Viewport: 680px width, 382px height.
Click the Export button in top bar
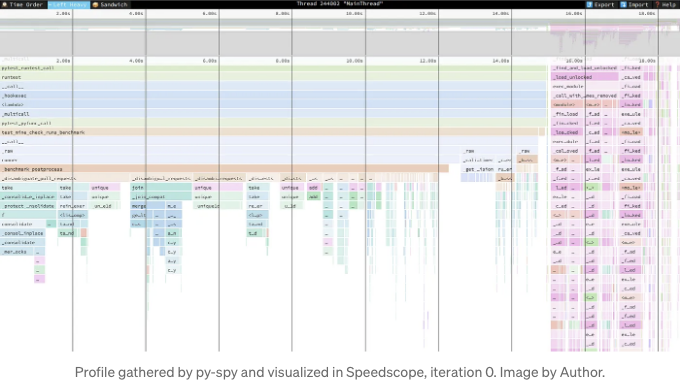pyautogui.click(x=600, y=4)
